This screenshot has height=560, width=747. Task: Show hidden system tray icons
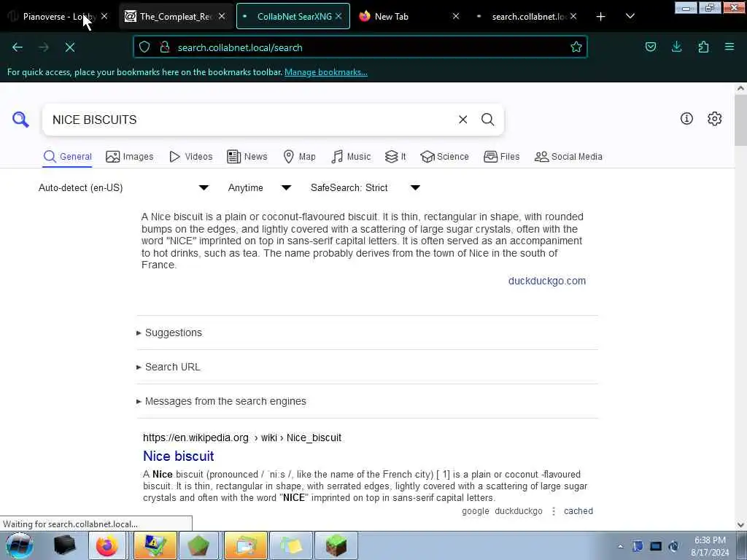(620, 546)
